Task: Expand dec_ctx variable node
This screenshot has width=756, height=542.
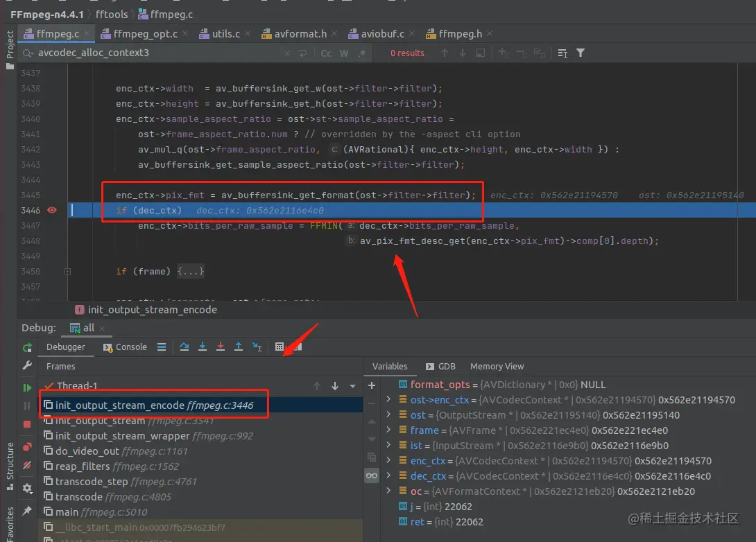Action: 388,475
